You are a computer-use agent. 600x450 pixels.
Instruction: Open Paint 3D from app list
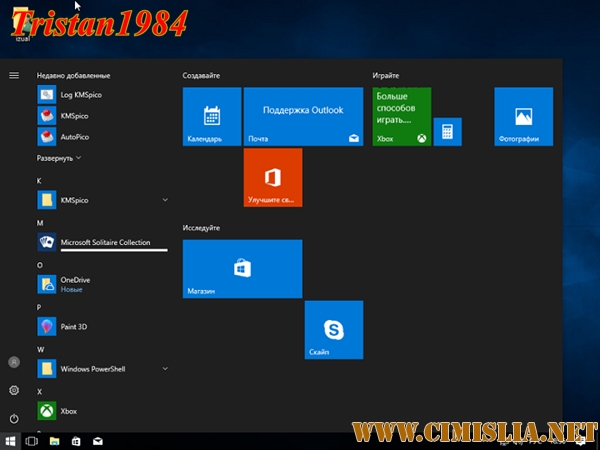75,326
